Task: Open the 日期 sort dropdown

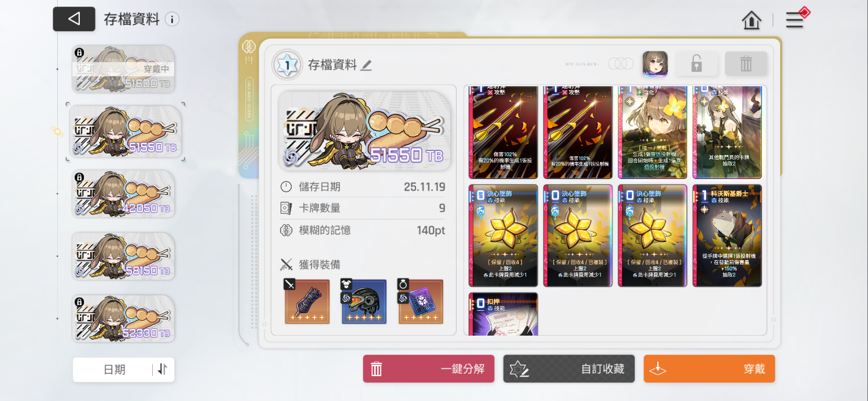Action: coord(113,369)
